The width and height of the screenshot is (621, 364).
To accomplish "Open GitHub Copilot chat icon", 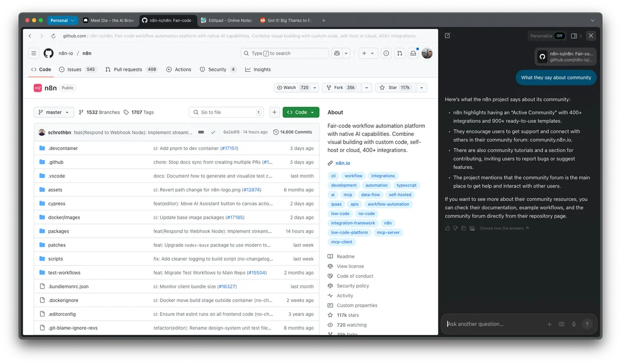I will tap(337, 53).
